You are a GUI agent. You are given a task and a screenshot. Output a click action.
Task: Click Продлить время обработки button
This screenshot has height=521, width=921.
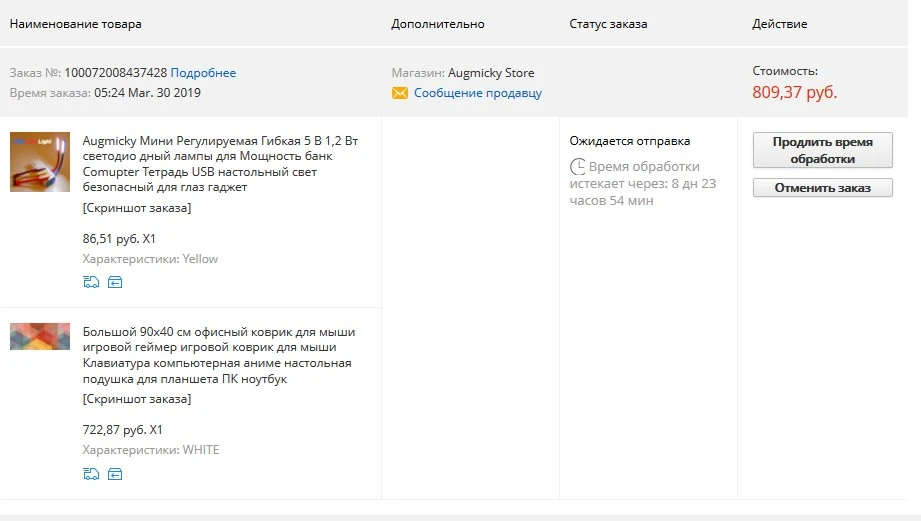(x=822, y=150)
